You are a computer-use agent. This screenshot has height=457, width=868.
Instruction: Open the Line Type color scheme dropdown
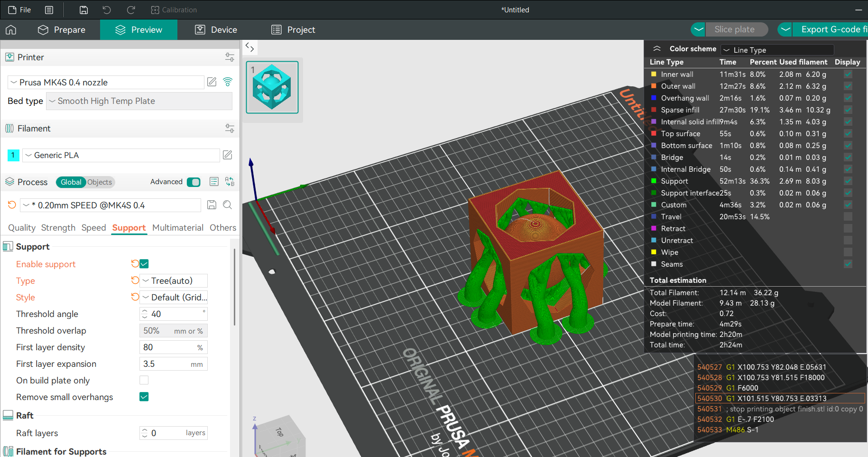(x=777, y=50)
